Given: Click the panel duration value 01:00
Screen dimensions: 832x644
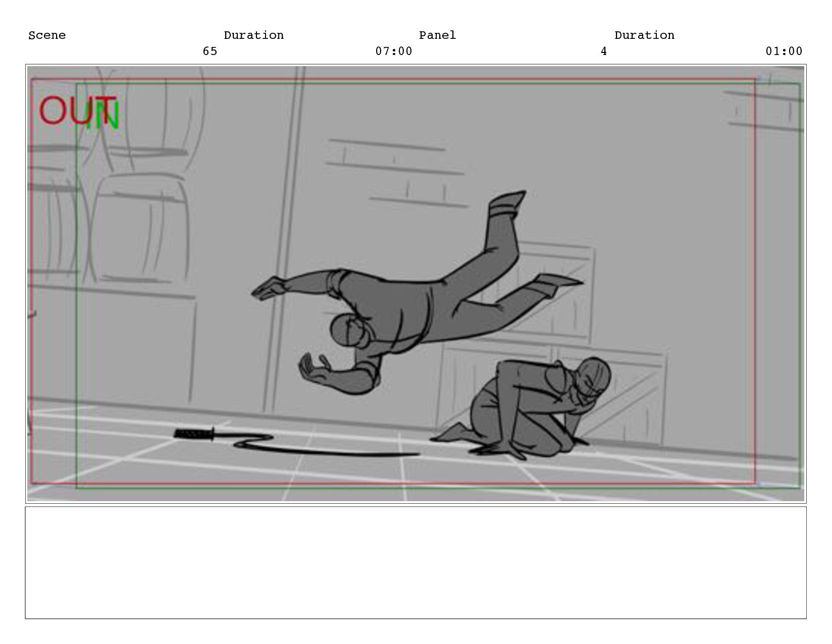Looking at the screenshot, I should [x=784, y=51].
